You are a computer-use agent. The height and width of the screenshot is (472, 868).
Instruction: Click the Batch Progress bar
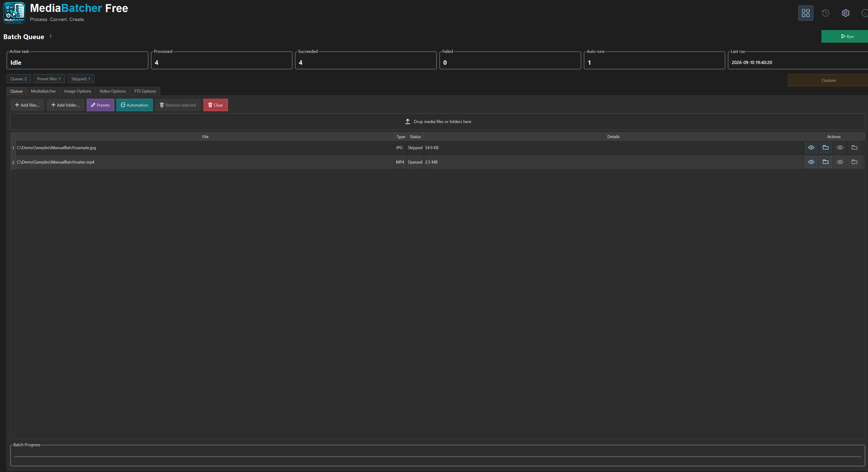pos(437,457)
